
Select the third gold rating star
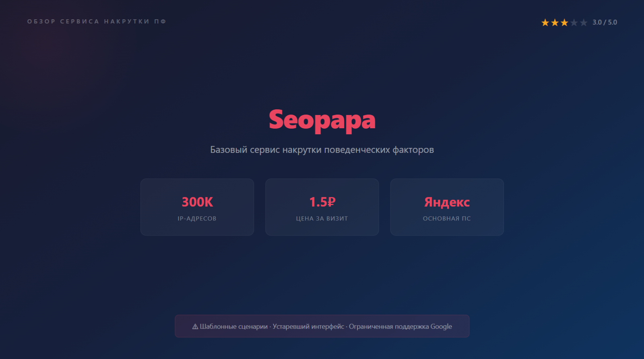click(x=564, y=23)
